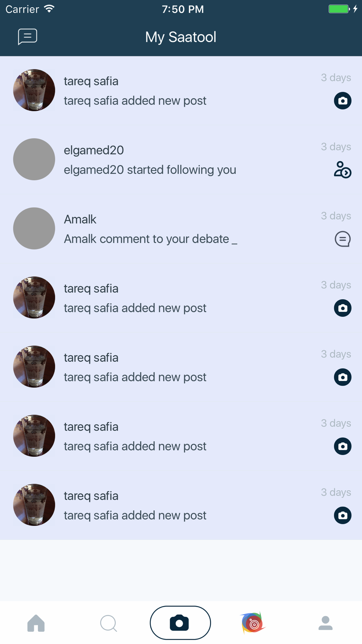Open the colorful target tab icon

point(253,623)
